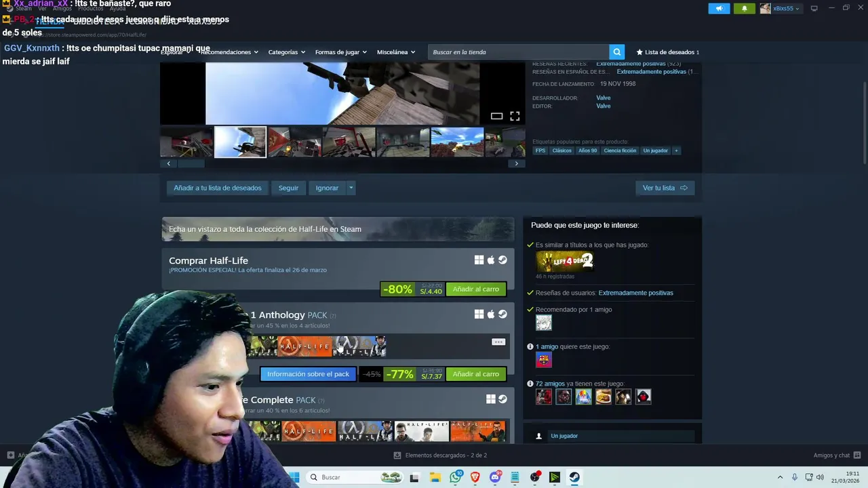The width and height of the screenshot is (868, 488).
Task: Open the food plate friend avatar
Action: [604, 396]
